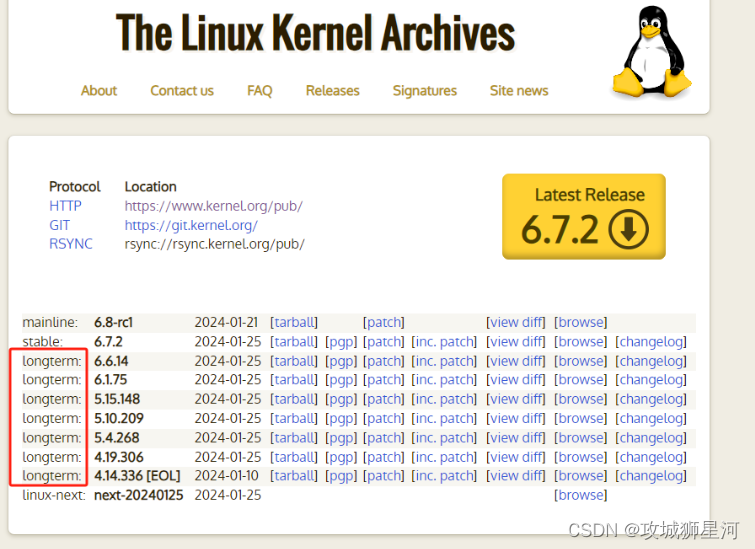Open the https://www.kernel.org/pub/ link
The width and height of the screenshot is (755, 549).
coord(214,206)
